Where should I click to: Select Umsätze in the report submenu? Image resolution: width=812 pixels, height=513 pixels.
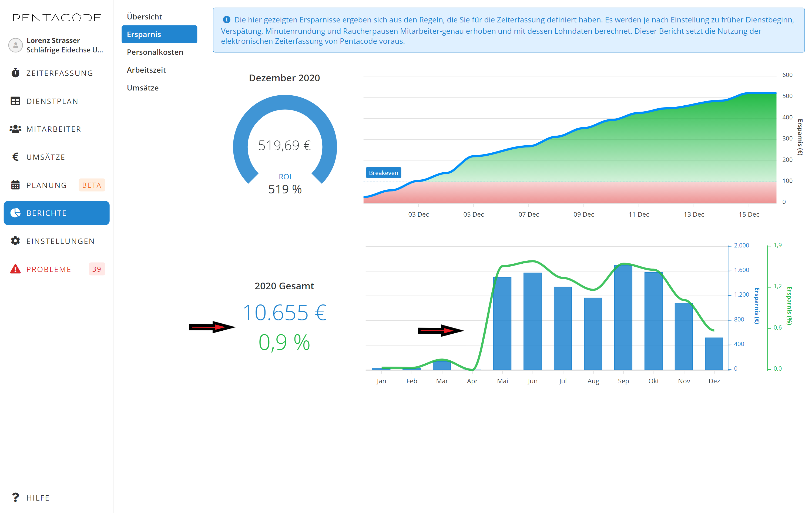point(142,88)
